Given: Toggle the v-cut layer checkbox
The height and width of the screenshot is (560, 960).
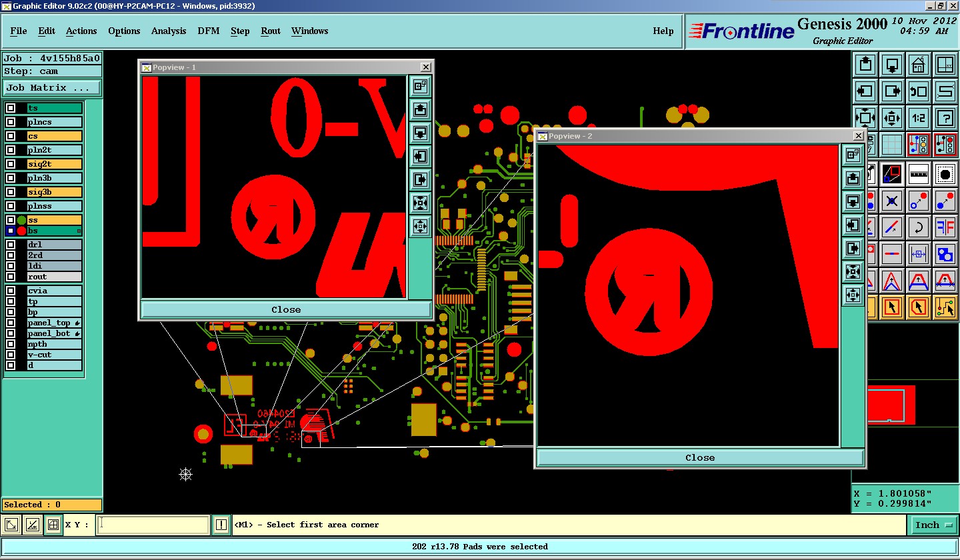Looking at the screenshot, I should 11,355.
